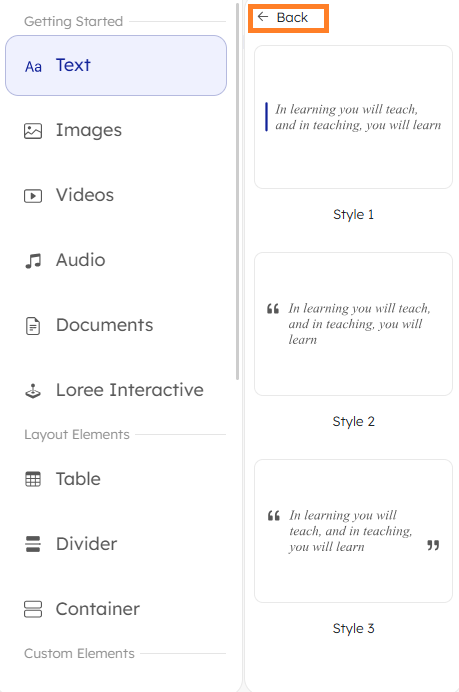This screenshot has width=459, height=692.
Task: Insert quote Style 2 with opening quotes
Action: 354,324
